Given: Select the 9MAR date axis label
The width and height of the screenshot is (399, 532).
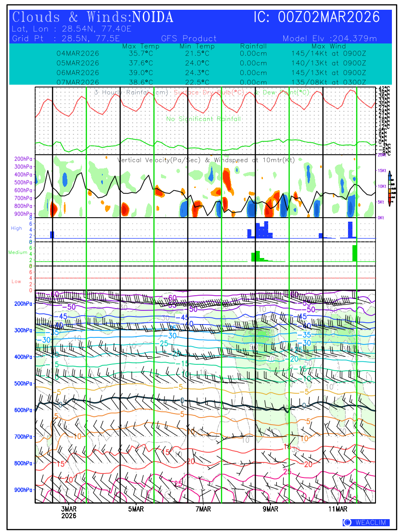Looking at the screenshot, I should coord(270,509).
